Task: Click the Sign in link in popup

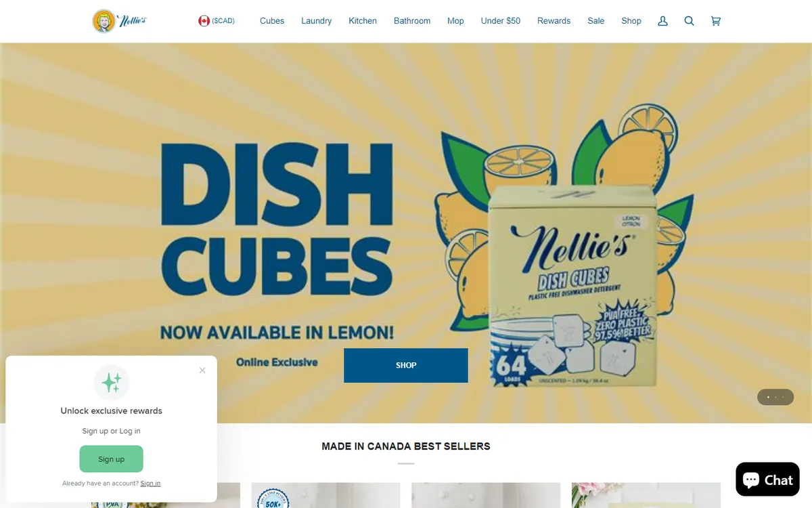Action: coord(150,484)
